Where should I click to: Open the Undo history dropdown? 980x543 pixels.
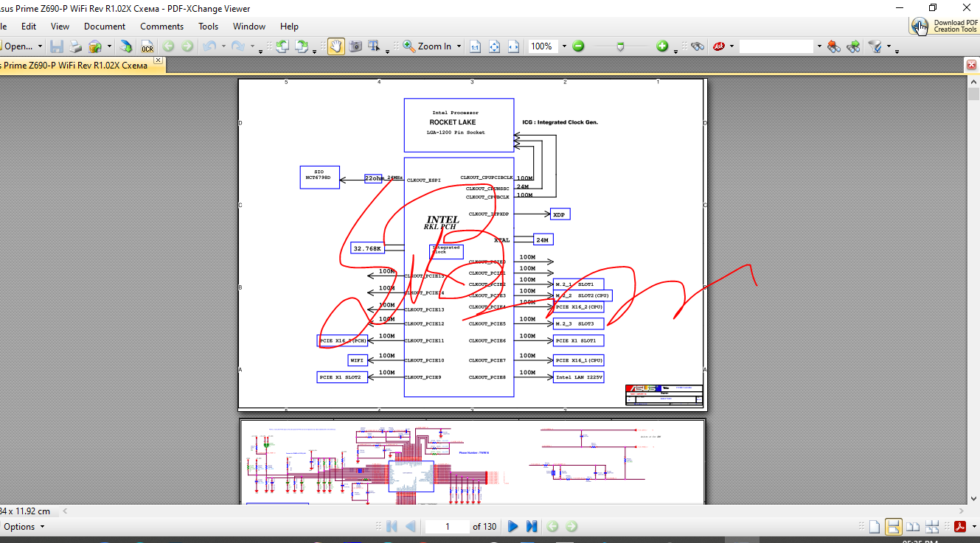(222, 46)
